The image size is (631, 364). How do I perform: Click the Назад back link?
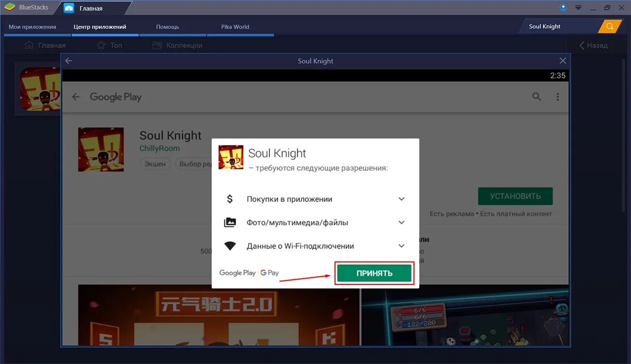(593, 45)
